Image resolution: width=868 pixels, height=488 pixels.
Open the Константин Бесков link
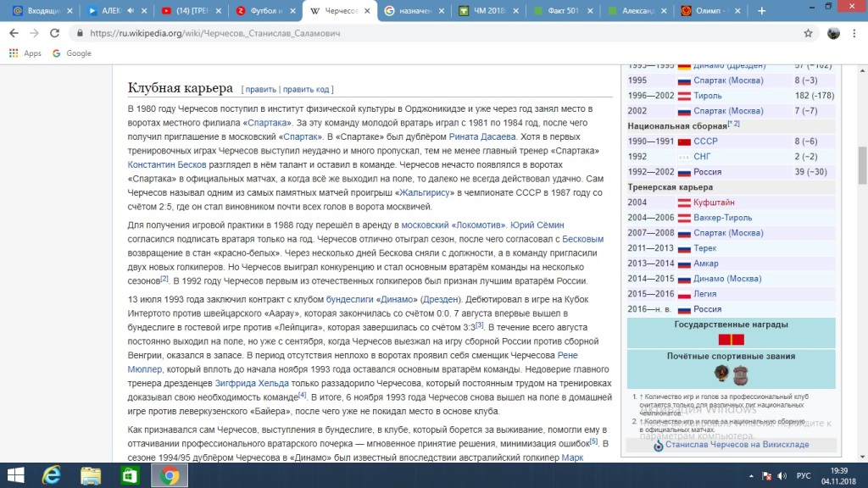tap(167, 164)
